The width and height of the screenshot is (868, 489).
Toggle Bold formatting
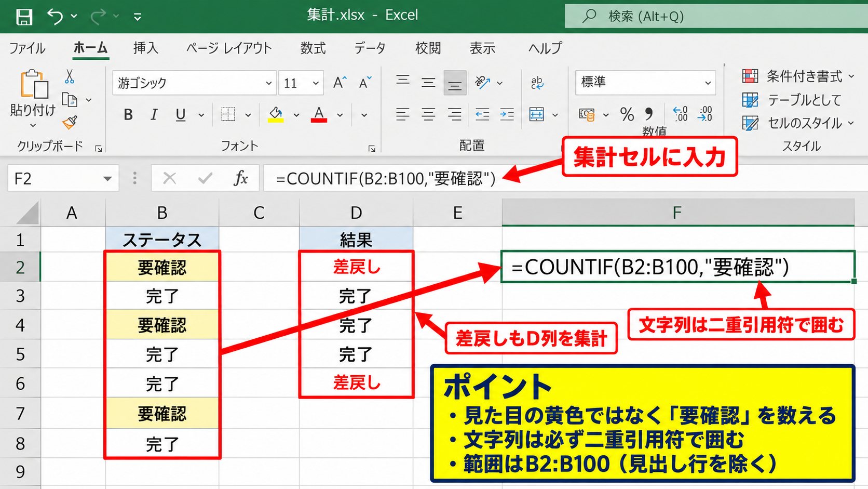click(x=128, y=115)
